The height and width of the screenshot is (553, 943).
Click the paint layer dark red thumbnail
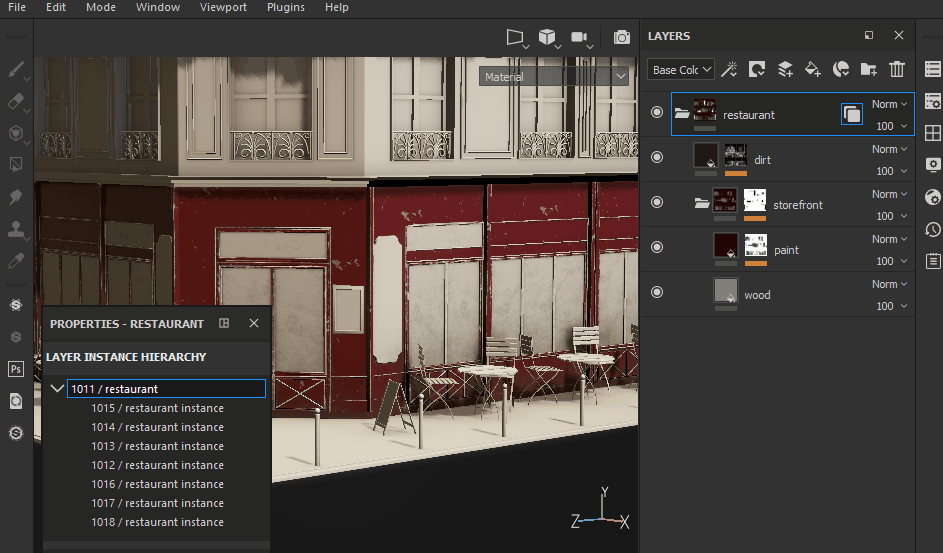point(725,245)
